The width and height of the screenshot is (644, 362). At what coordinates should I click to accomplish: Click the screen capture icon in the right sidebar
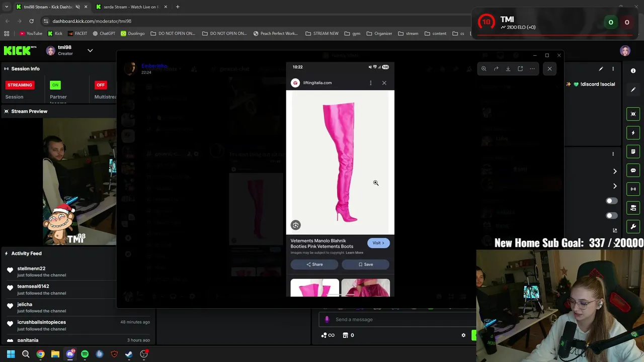point(633,114)
